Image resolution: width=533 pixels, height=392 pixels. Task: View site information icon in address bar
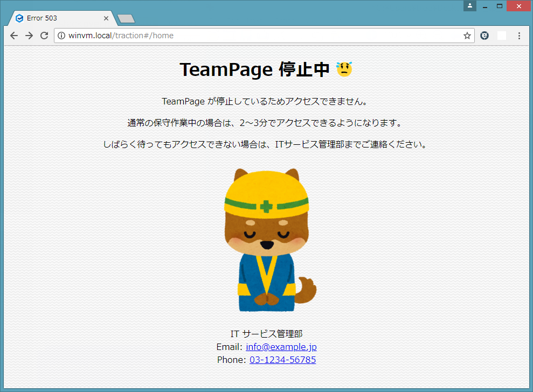click(x=61, y=36)
